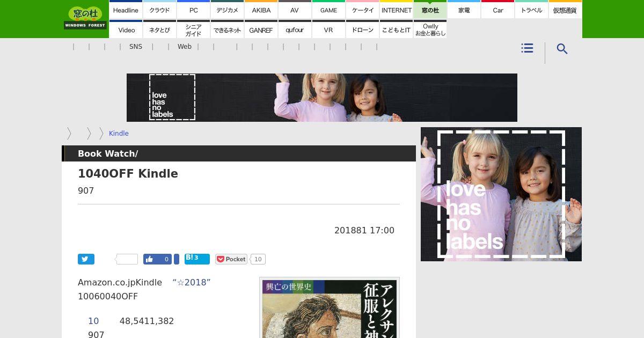Open the 仮想通貨 site tab
Screen dimensions: 644x338
pos(565,10)
